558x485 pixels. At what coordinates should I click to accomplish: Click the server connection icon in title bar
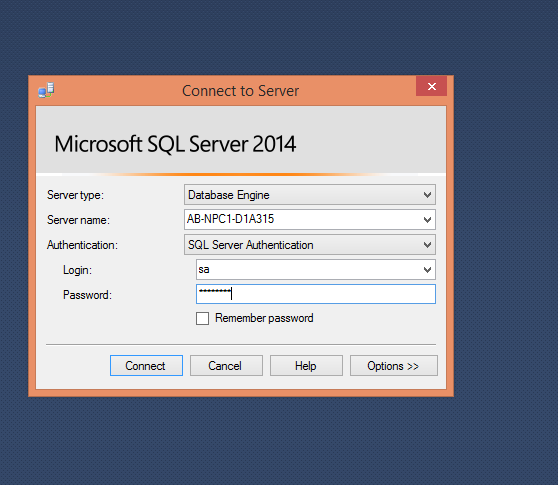tap(46, 90)
